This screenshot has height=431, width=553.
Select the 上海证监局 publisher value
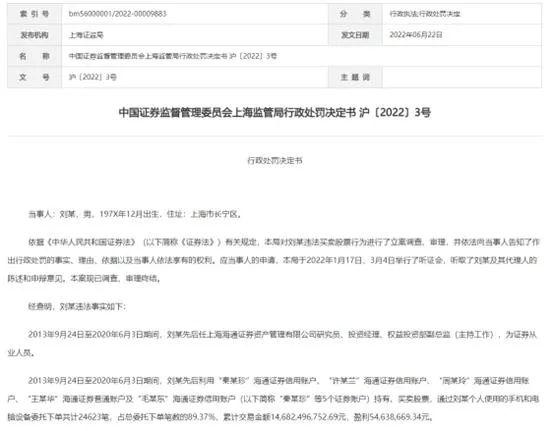[x=86, y=35]
